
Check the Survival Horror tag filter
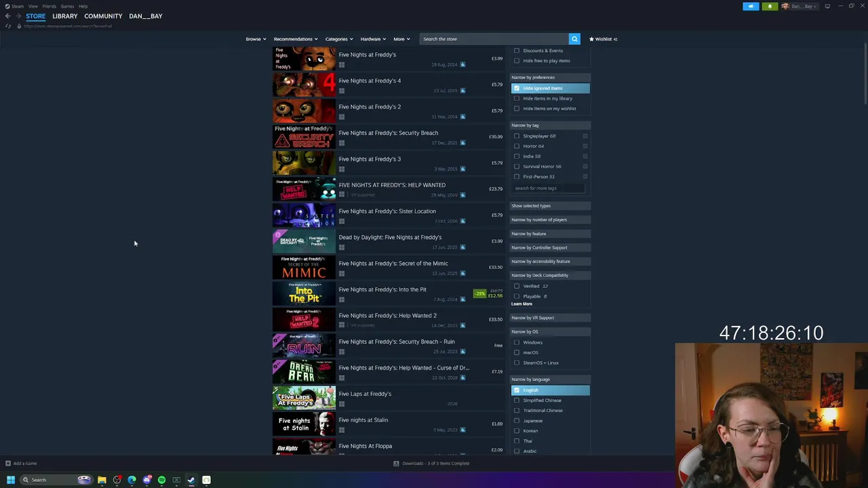[517, 166]
